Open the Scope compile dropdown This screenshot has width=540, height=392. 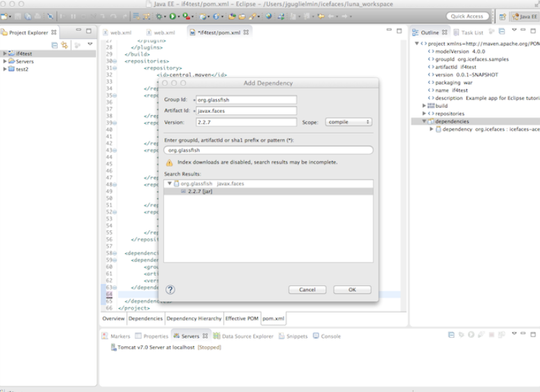click(x=348, y=122)
